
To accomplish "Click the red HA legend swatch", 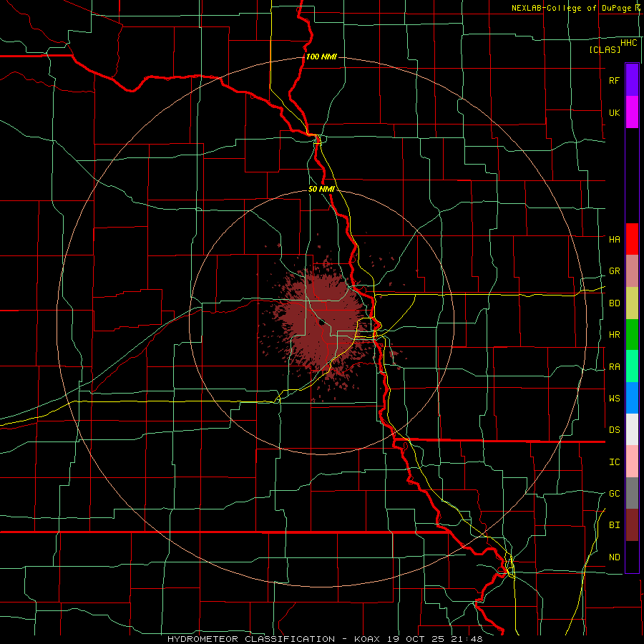I will pyautogui.click(x=632, y=239).
